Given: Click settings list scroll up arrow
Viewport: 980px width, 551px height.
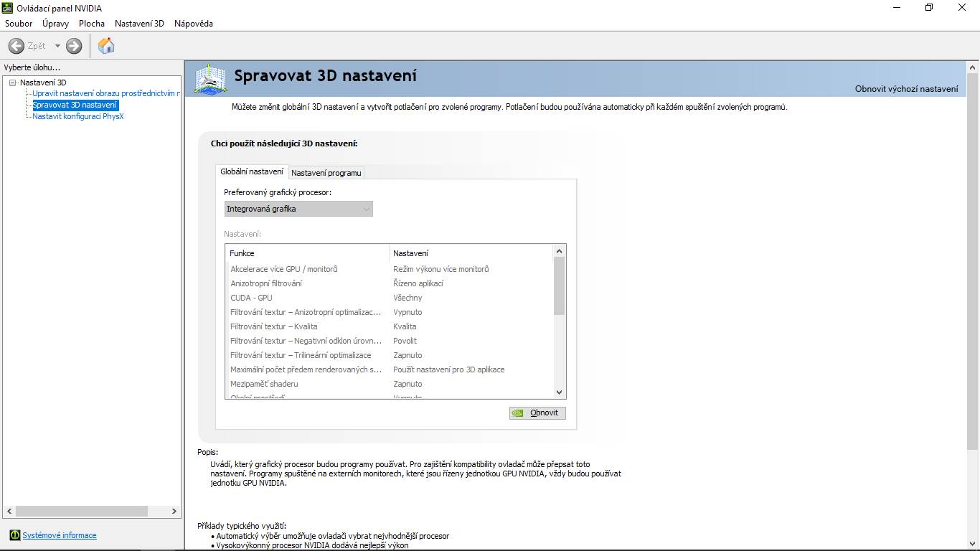Looking at the screenshot, I should 560,251.
